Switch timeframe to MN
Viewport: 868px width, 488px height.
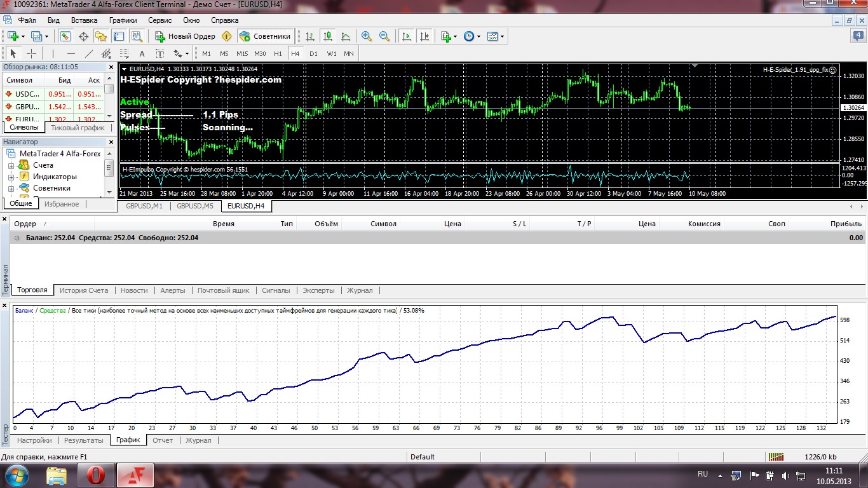349,53
